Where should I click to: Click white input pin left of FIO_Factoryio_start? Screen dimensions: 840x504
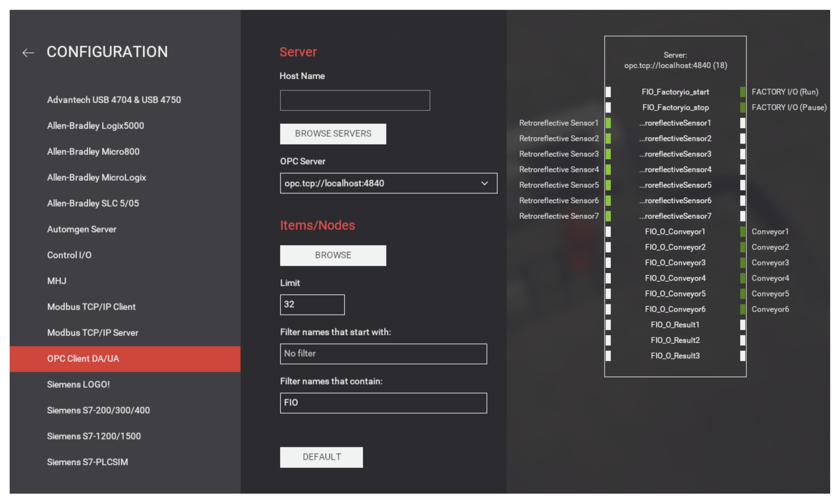pyautogui.click(x=608, y=92)
